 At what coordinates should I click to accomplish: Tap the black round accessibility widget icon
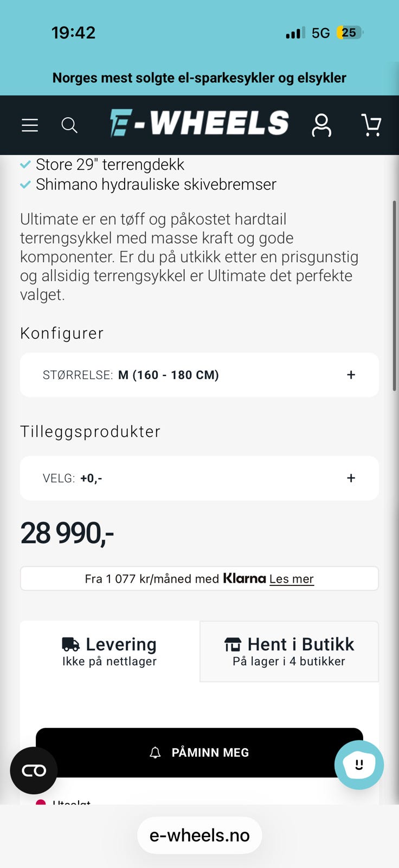[x=34, y=770]
